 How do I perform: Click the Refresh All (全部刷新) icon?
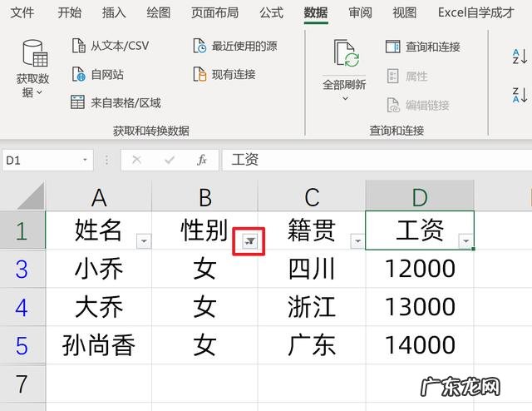pos(345,54)
